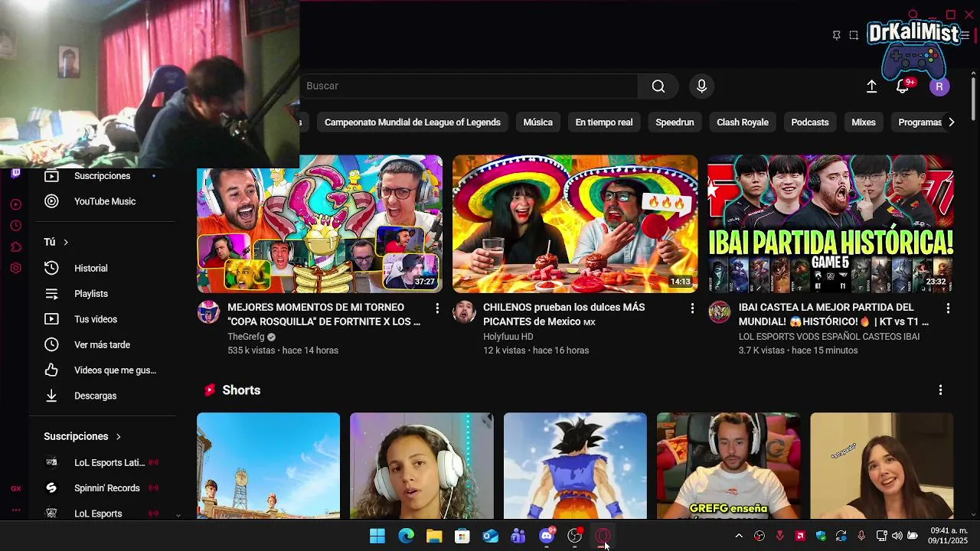Click TheGrefg channel avatar

click(208, 312)
